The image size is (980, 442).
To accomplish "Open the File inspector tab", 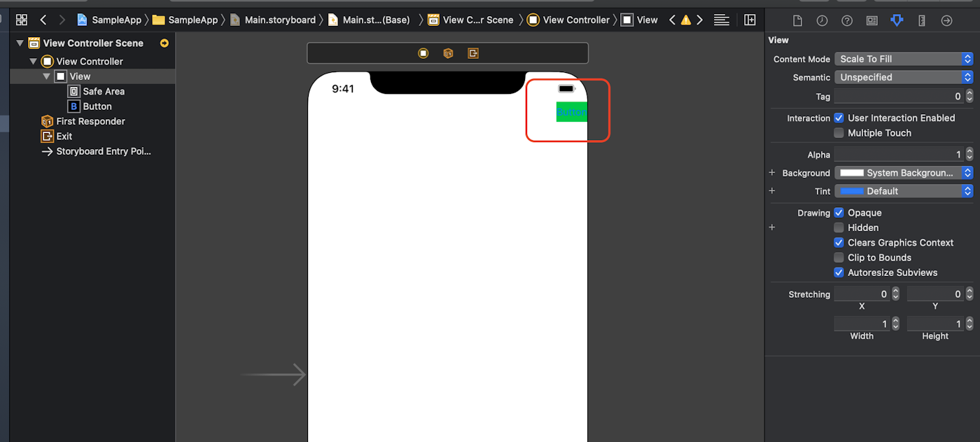I will 797,20.
